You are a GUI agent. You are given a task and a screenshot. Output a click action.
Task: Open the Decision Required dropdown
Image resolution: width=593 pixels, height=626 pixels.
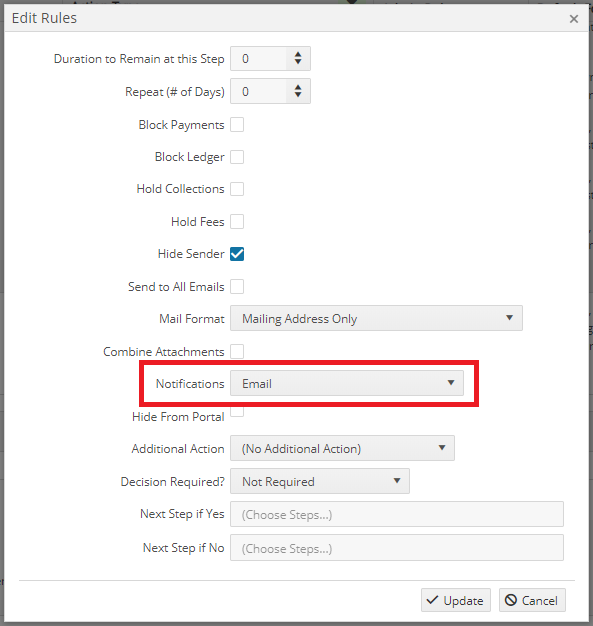pyautogui.click(x=320, y=481)
